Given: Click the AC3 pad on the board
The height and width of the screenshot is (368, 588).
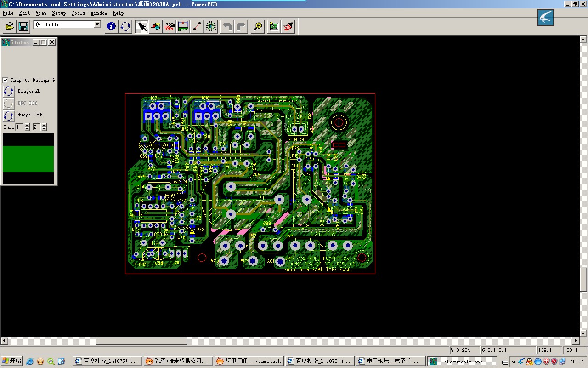Looking at the screenshot, I should [225, 261].
